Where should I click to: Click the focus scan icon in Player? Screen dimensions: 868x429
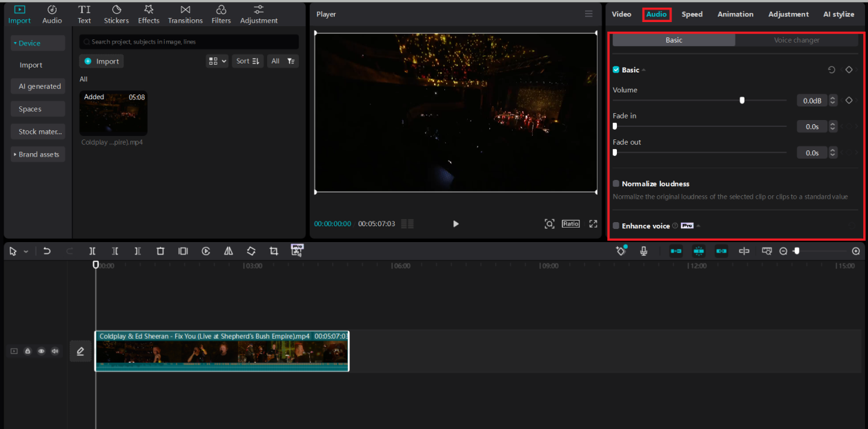pyautogui.click(x=549, y=223)
